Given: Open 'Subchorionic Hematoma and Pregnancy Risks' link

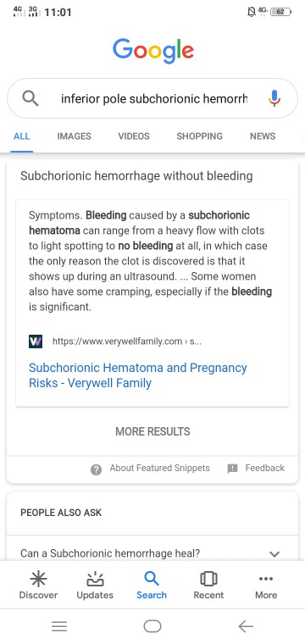Looking at the screenshot, I should (138, 375).
